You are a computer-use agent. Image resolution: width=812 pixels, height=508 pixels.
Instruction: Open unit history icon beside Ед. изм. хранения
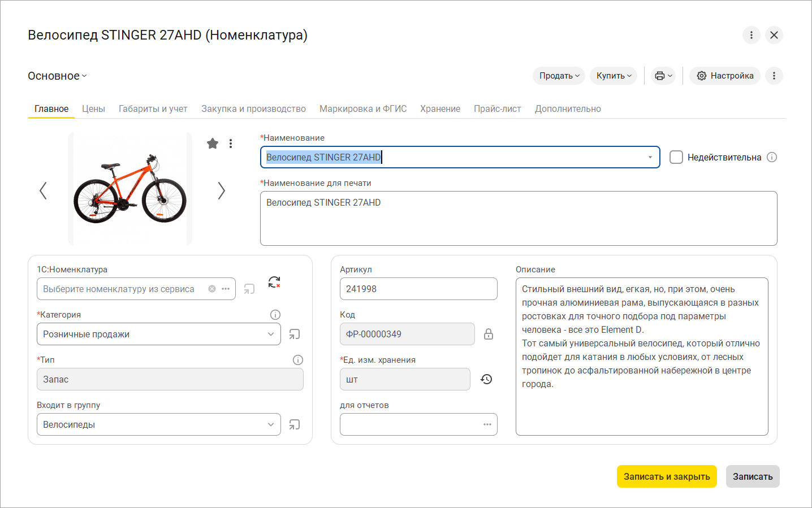[486, 379]
